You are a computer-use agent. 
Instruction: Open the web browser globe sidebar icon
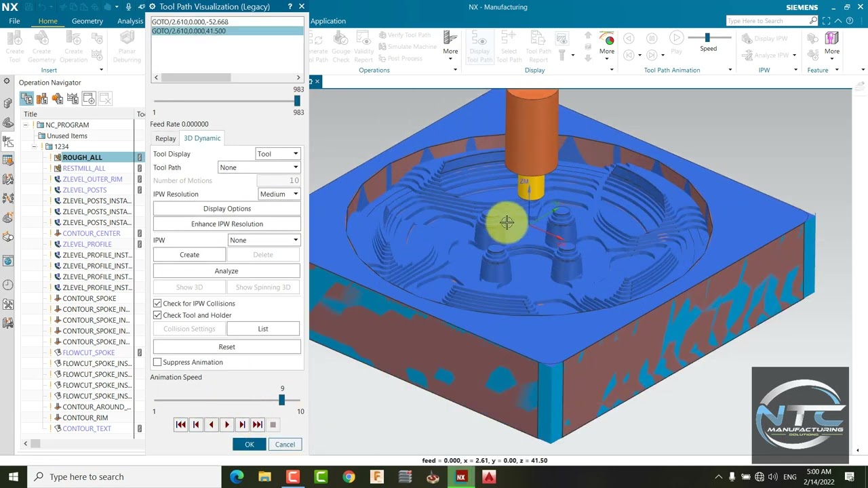[x=8, y=261]
